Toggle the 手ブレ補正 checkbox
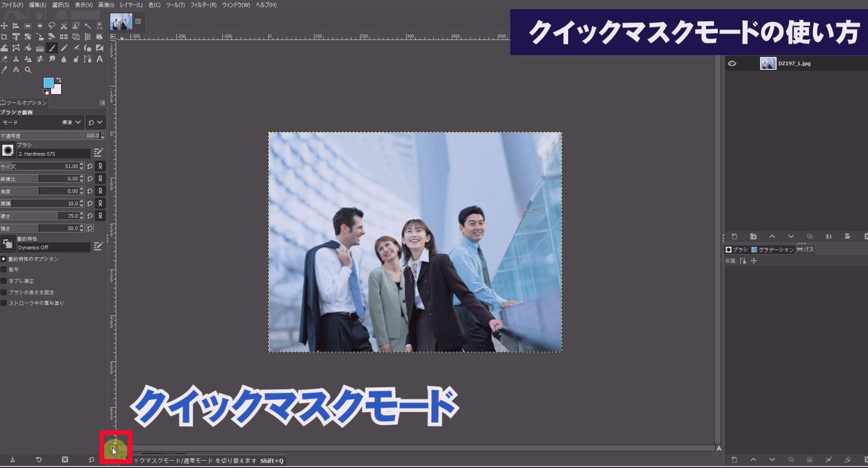This screenshot has height=468, width=868. (4, 281)
